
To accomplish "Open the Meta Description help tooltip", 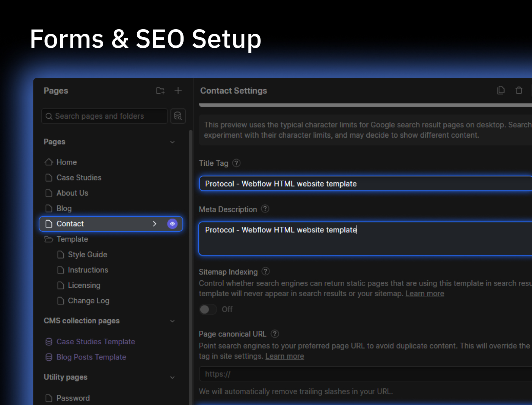I will coord(265,209).
